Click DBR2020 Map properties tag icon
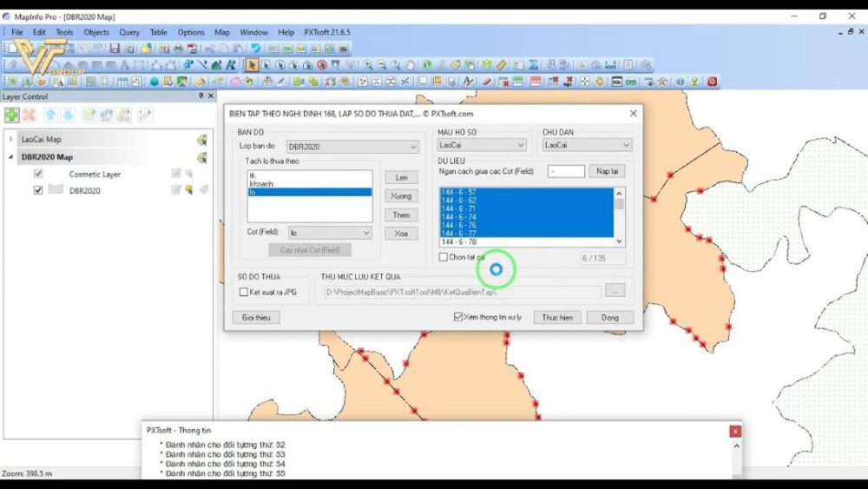 point(201,158)
